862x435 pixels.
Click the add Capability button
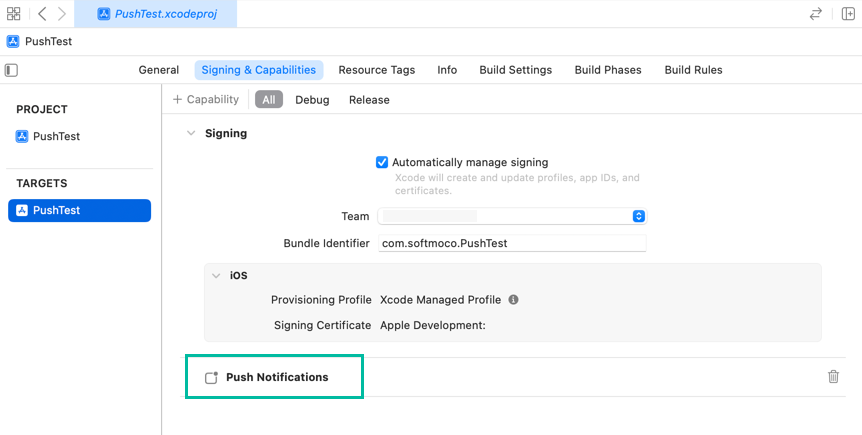206,100
